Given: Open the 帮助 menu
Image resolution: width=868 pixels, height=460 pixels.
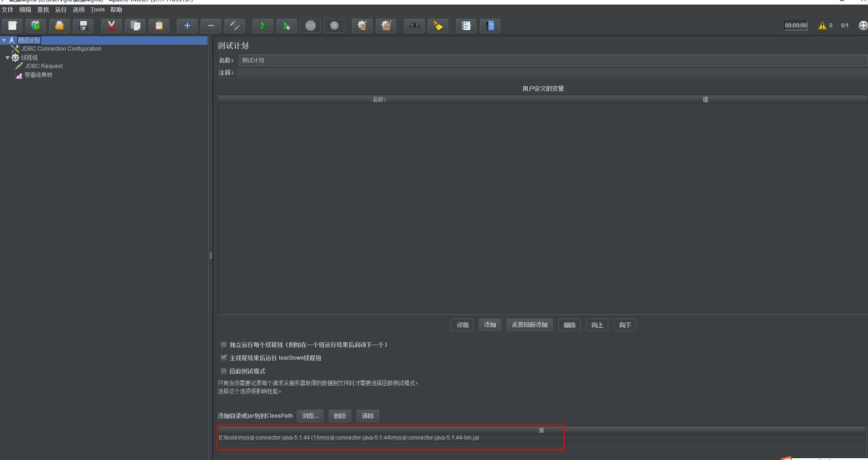Looking at the screenshot, I should pos(116,10).
